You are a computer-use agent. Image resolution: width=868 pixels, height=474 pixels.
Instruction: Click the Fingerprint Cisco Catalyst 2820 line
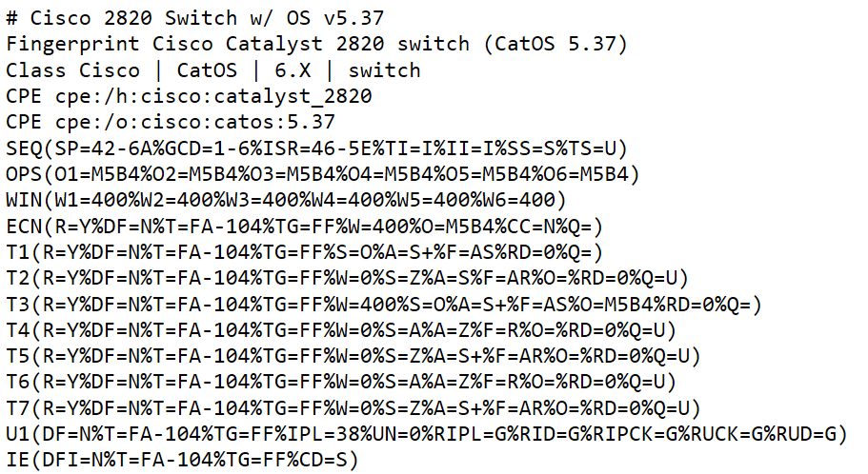click(316, 44)
